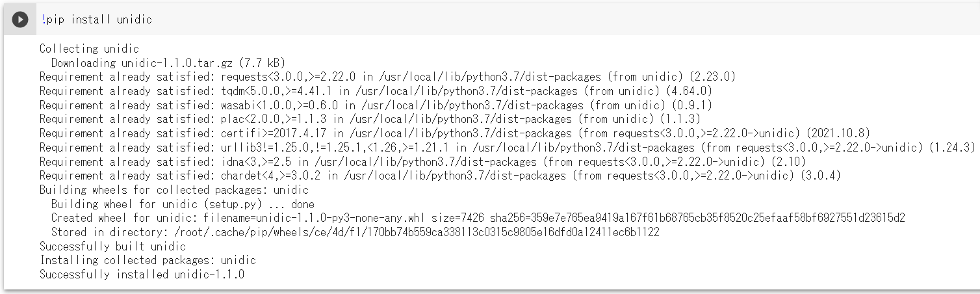Click the 'Successfully installed unidic-1.1.0' line
This screenshot has width=980, height=294.
(142, 274)
